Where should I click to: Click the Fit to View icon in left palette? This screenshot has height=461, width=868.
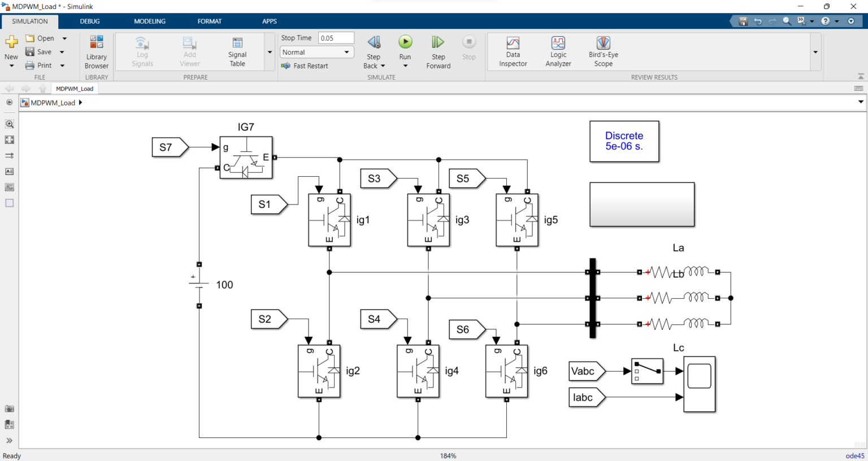click(x=10, y=140)
